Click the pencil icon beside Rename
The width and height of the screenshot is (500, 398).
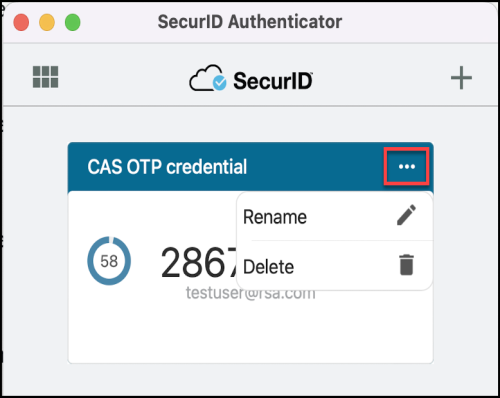pos(406,215)
